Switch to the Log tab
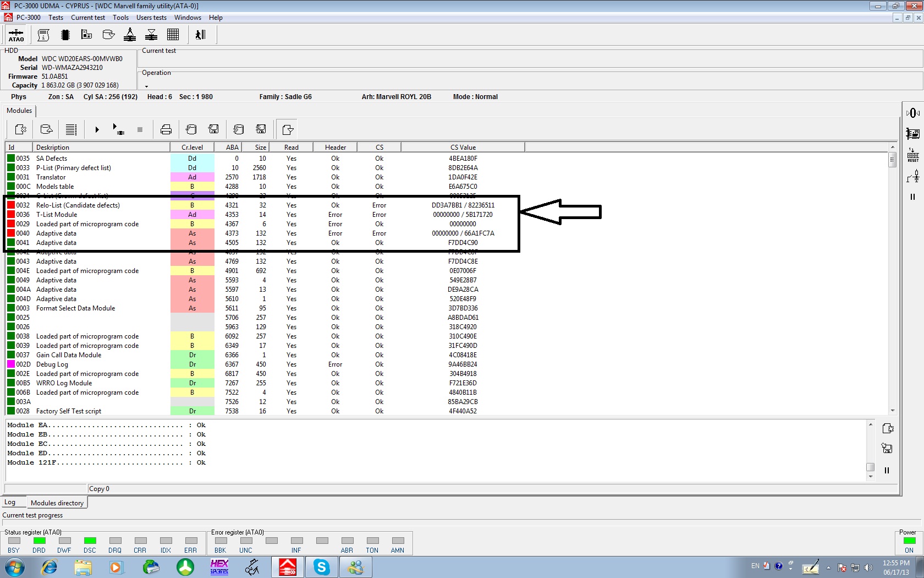 click(10, 502)
